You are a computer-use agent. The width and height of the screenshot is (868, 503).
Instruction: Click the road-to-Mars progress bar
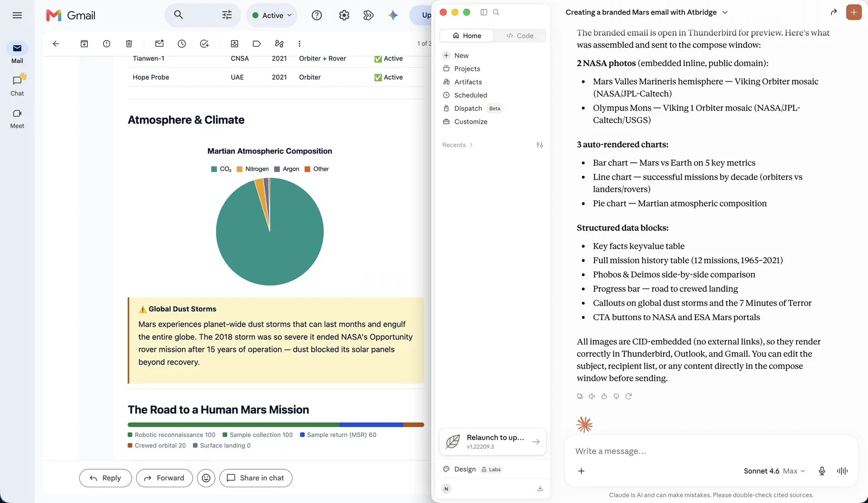[x=276, y=425]
